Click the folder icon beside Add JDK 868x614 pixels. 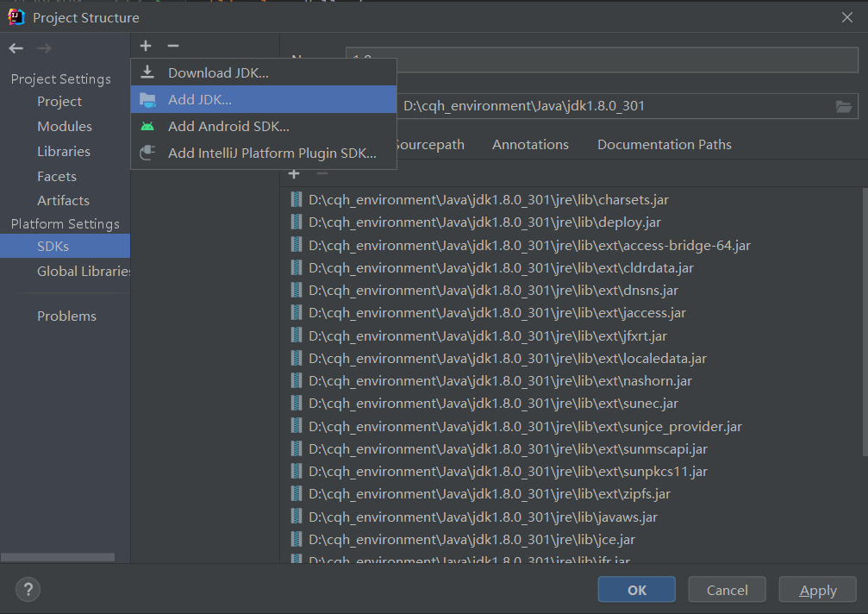(147, 100)
